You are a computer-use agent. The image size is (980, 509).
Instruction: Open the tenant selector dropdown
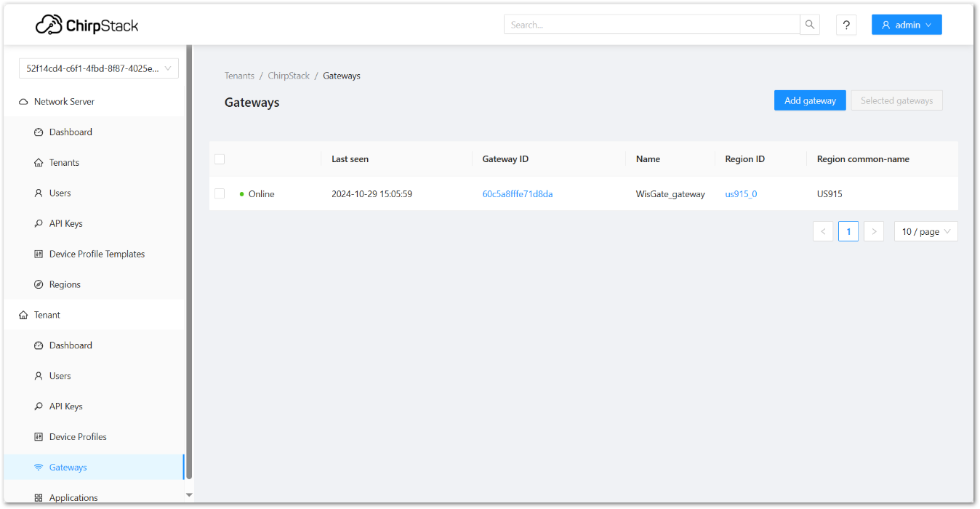click(99, 68)
